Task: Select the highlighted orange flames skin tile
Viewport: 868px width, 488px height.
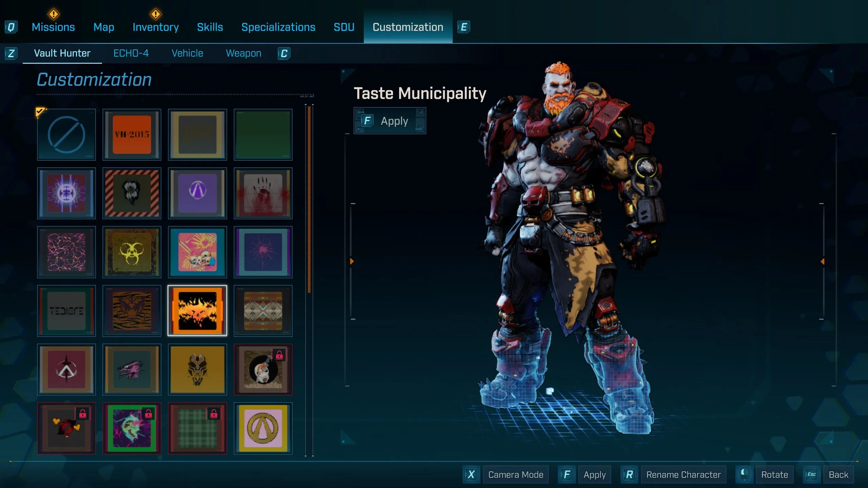Action: point(197,311)
